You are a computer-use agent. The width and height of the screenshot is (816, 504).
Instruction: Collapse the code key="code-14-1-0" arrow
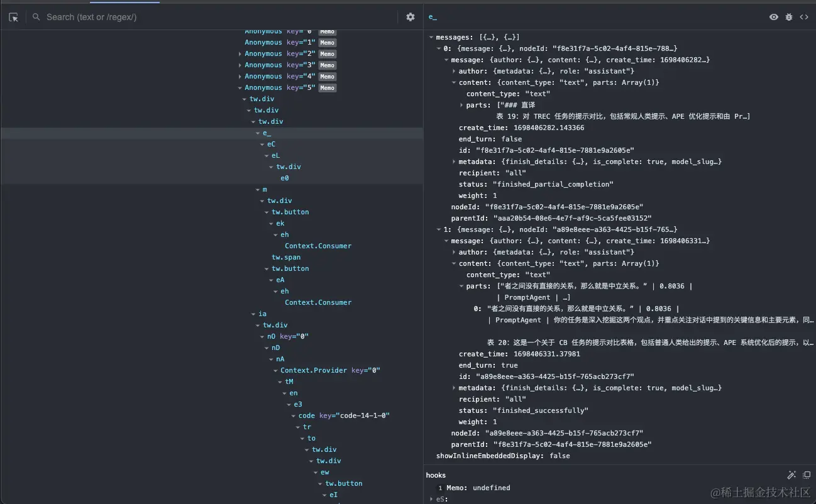294,416
